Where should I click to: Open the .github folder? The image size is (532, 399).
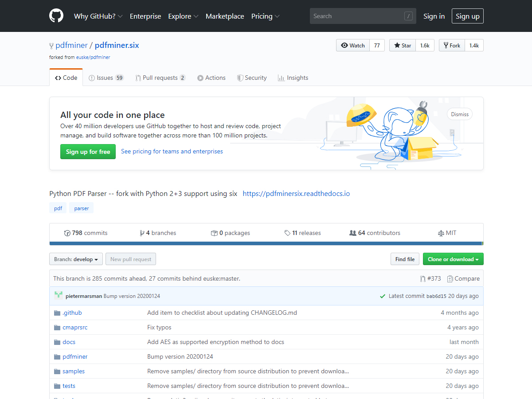[x=72, y=313]
